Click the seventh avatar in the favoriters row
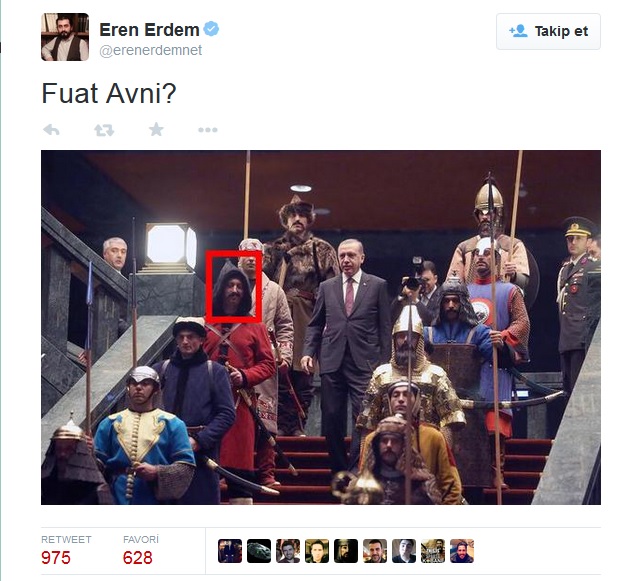 404,551
